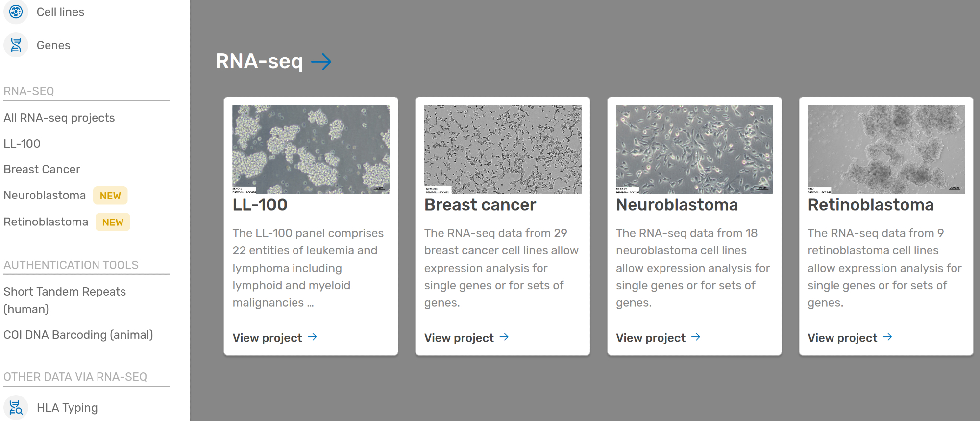Open All RNA-seq projects in sidebar

59,118
